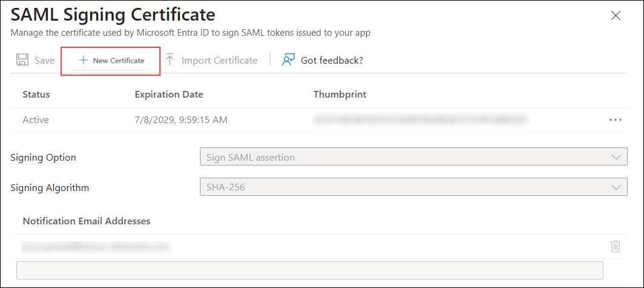Click the Expiration Date column header
644x288 pixels.
(x=169, y=95)
